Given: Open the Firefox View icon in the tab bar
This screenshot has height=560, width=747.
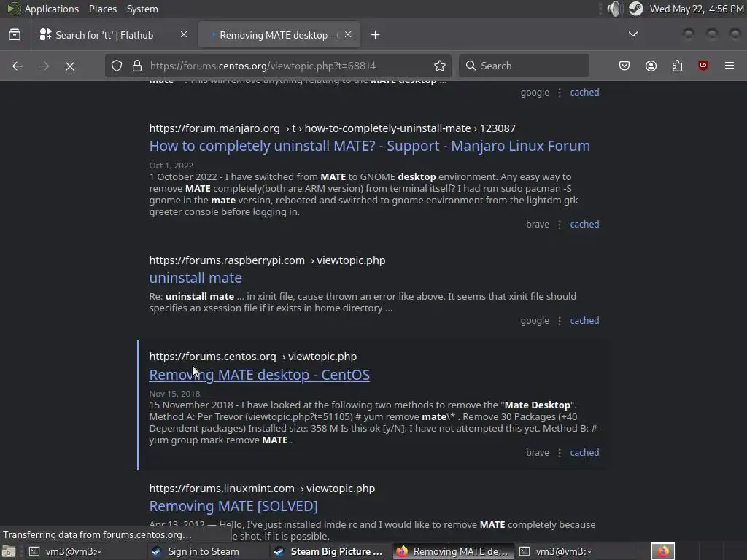Looking at the screenshot, I should pos(15,35).
